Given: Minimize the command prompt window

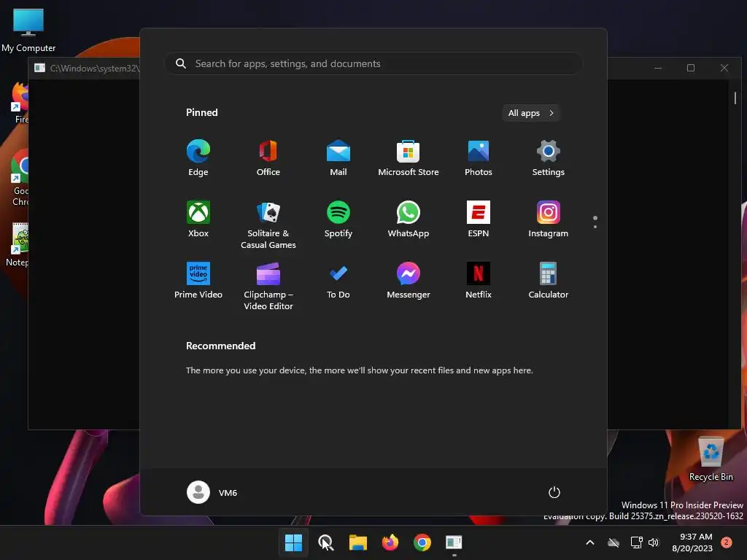Looking at the screenshot, I should point(658,68).
